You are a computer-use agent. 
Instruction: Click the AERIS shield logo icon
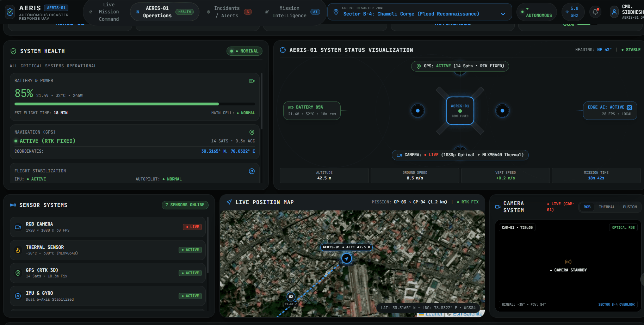[x=10, y=12]
